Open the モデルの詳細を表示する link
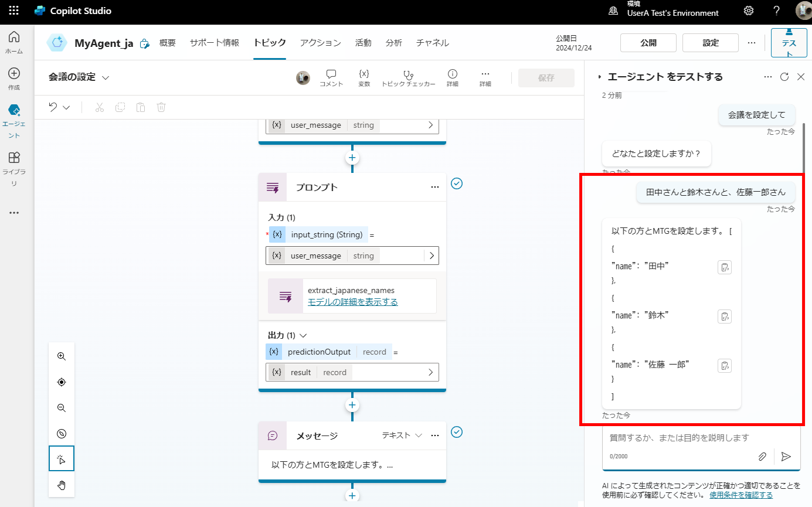812x507 pixels. (352, 302)
